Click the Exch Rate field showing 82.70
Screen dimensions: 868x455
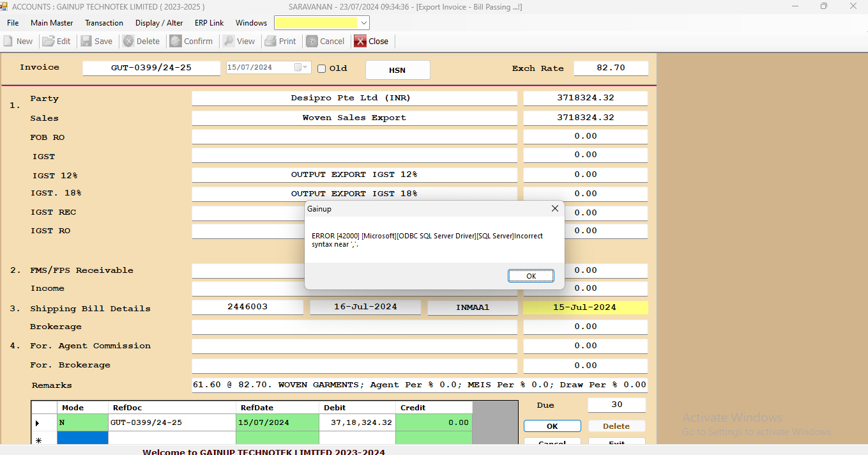click(x=611, y=68)
